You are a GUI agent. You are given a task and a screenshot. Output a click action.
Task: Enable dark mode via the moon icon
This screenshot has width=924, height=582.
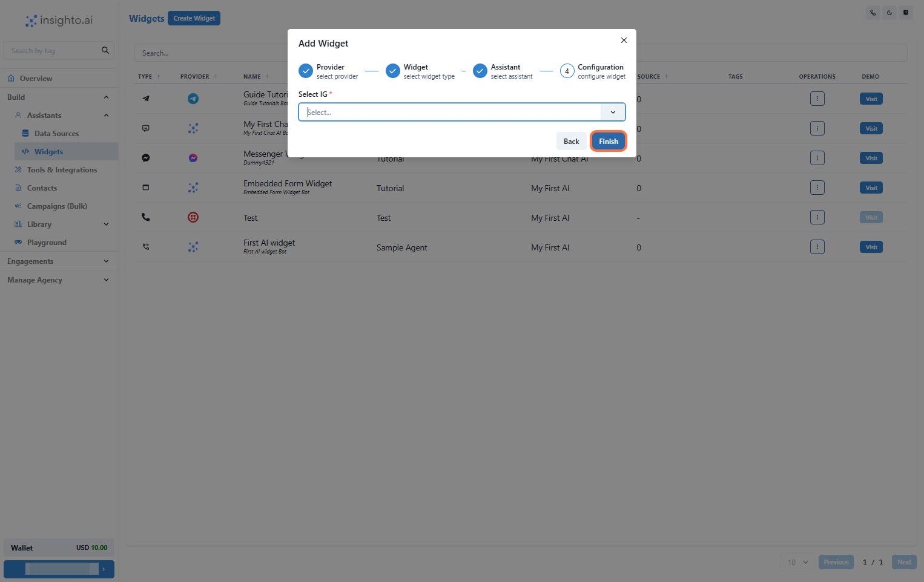[889, 13]
